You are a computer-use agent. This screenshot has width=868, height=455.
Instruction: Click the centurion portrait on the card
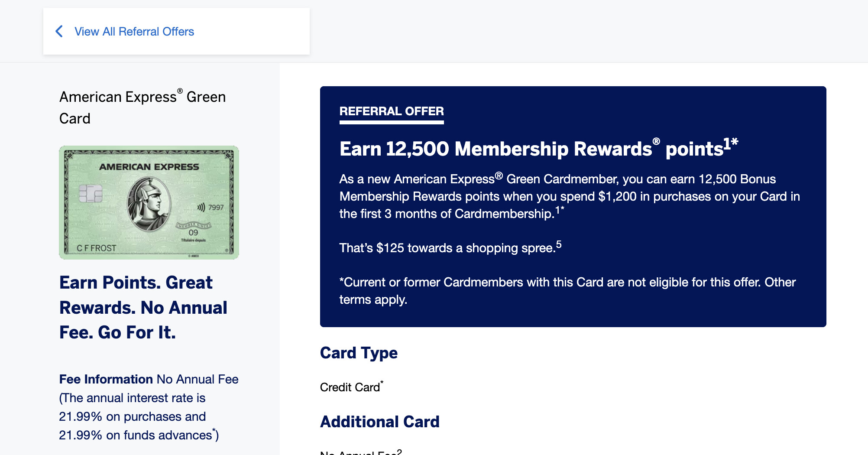pos(149,205)
